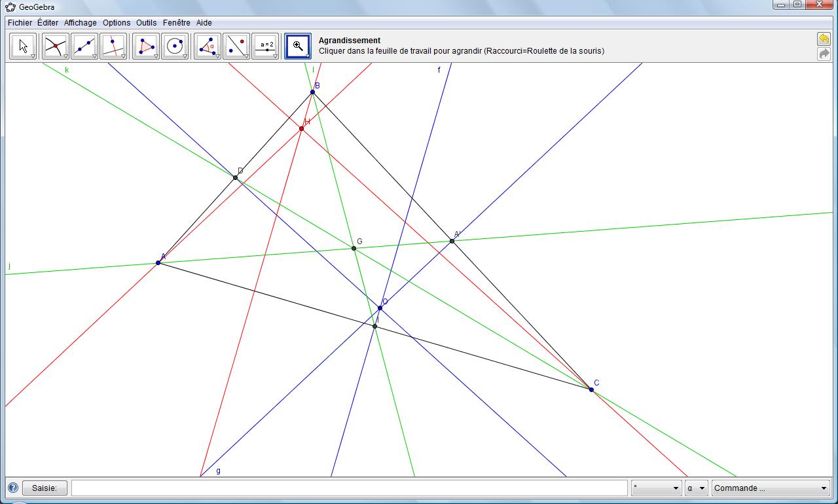Click the line label k
The image size is (838, 504).
click(67, 70)
